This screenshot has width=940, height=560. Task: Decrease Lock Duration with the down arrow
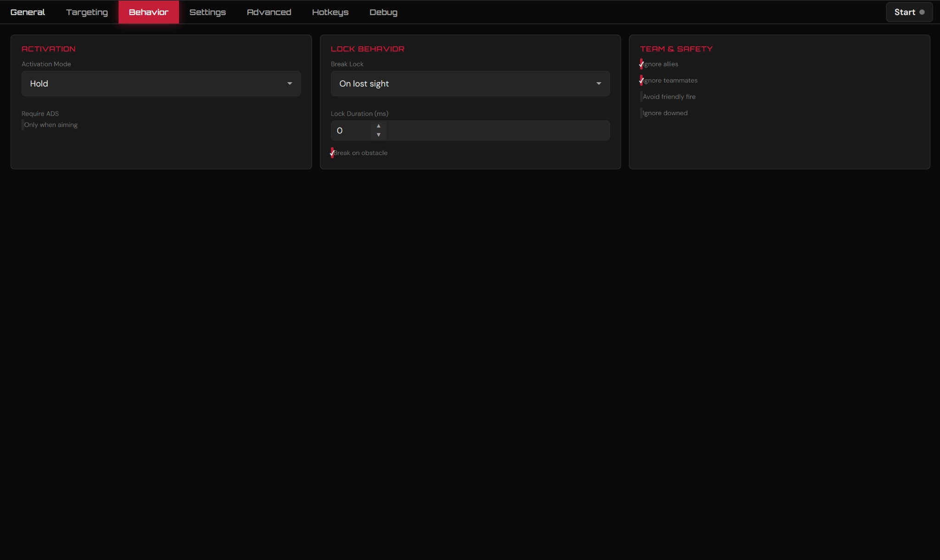(379, 135)
